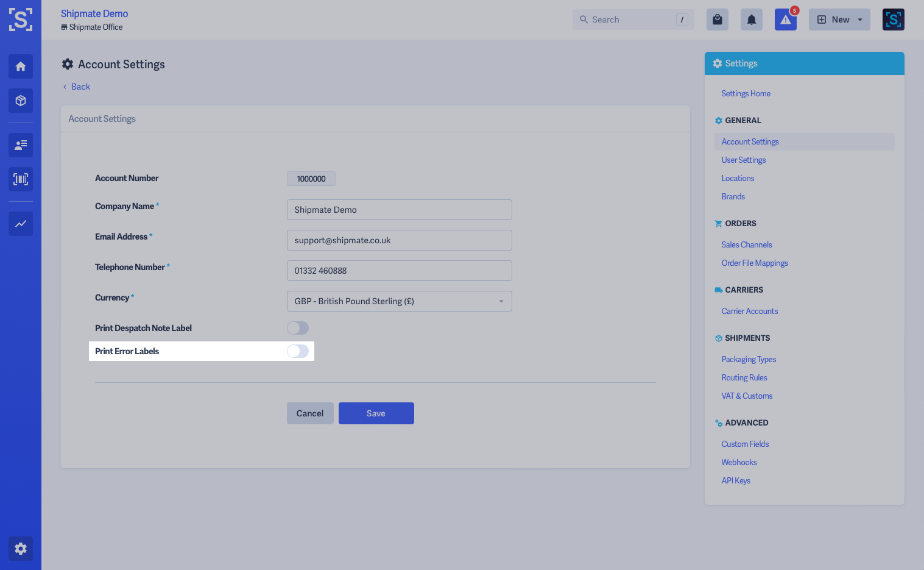Open Brands settings
The width and height of the screenshot is (924, 570).
coord(733,196)
